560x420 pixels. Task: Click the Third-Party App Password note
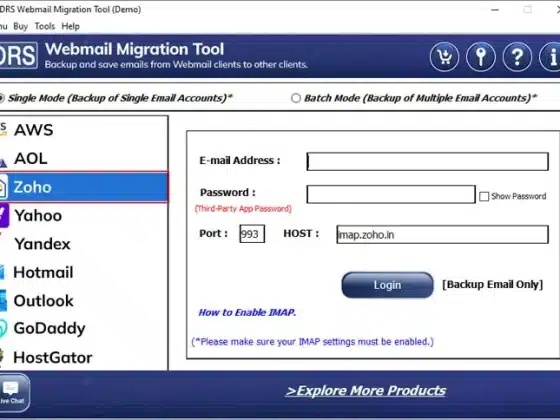[x=243, y=209]
